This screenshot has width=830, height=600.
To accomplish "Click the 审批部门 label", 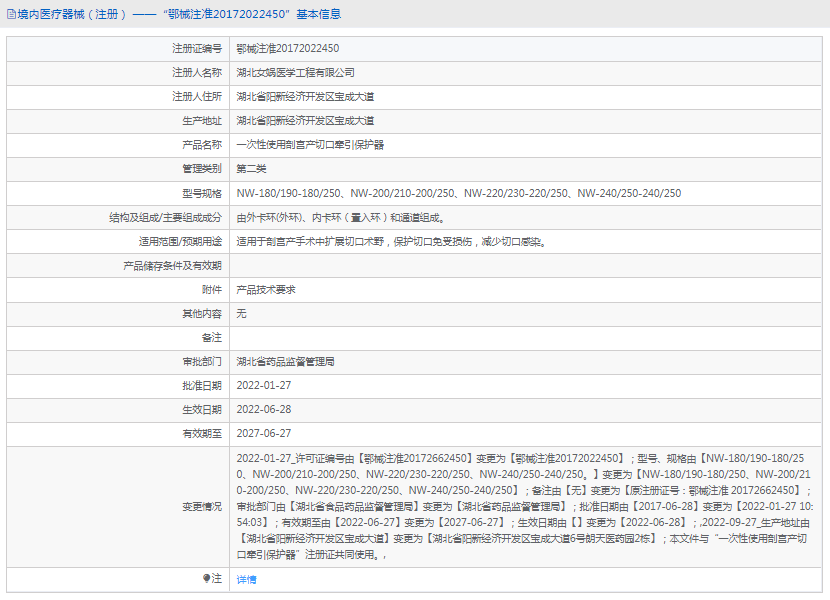I will (202, 362).
